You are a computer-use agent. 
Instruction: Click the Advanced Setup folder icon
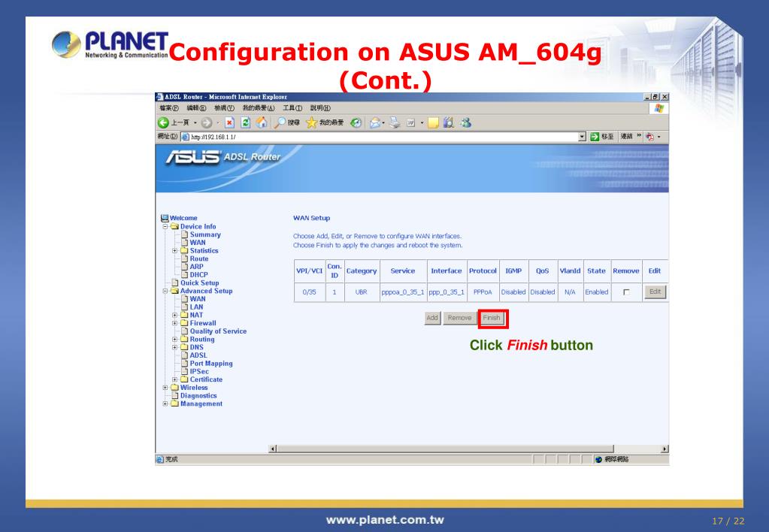tap(174, 291)
